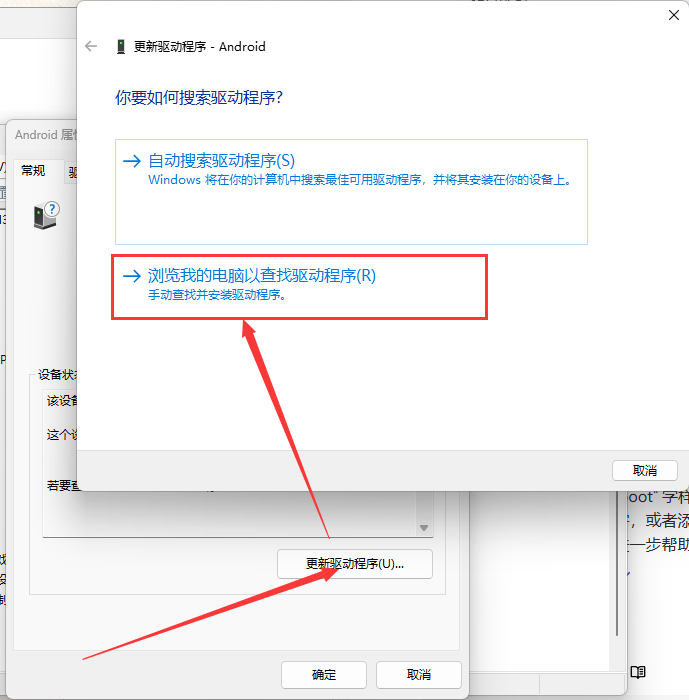Open the partially hidden tab next to 常规
689x700 pixels.
pyautogui.click(x=72, y=172)
